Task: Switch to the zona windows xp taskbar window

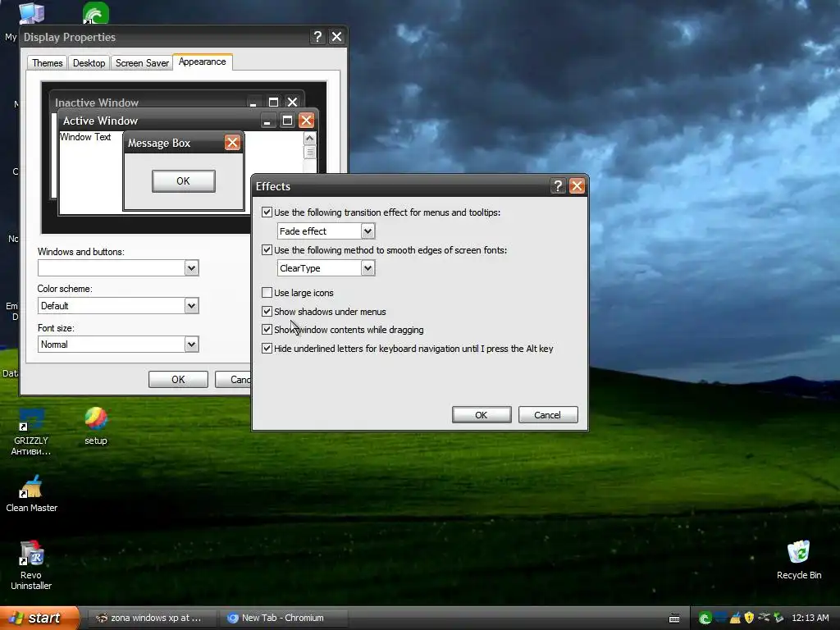Action: (x=151, y=618)
